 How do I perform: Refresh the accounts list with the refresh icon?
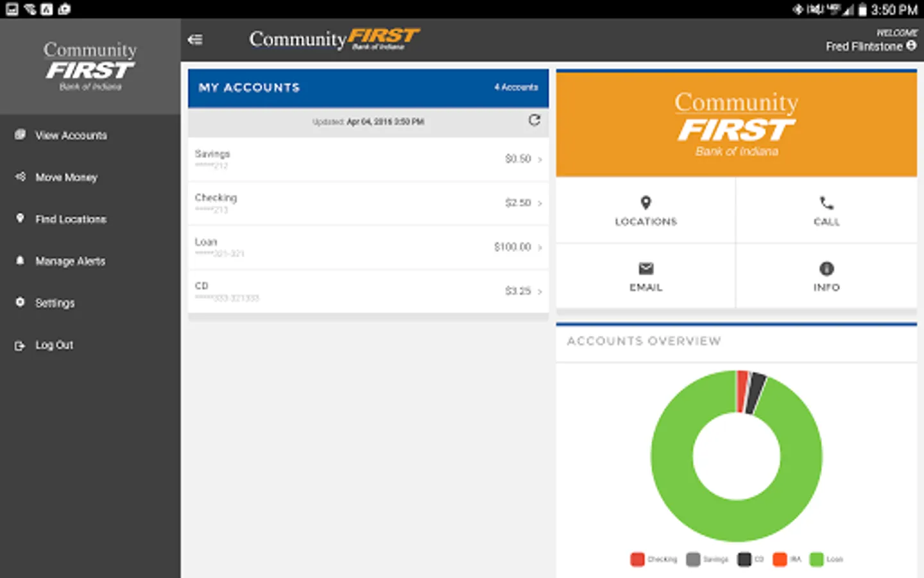pos(534,120)
